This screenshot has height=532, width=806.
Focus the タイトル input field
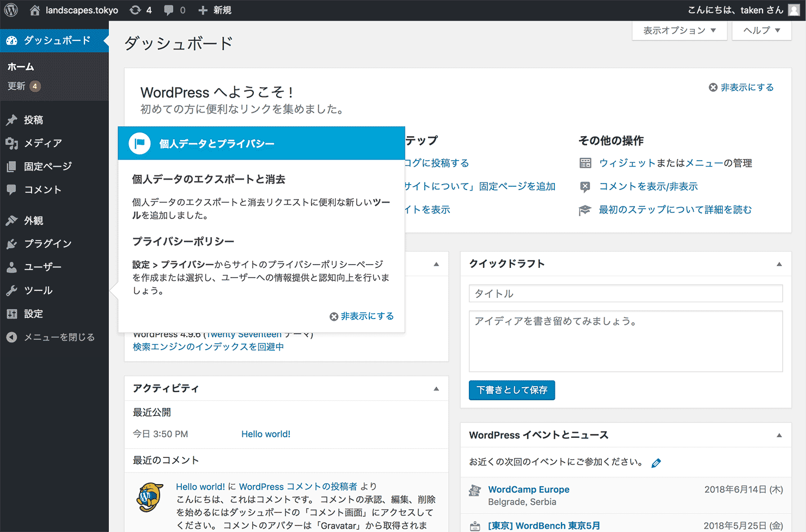click(626, 293)
